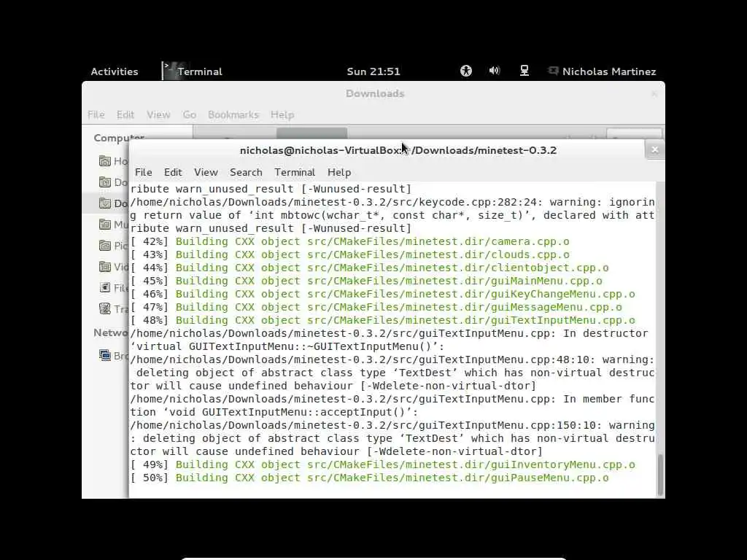The width and height of the screenshot is (747, 560).
Task: Click the Home folder icon in Downloads sidebar
Action: 105,161
